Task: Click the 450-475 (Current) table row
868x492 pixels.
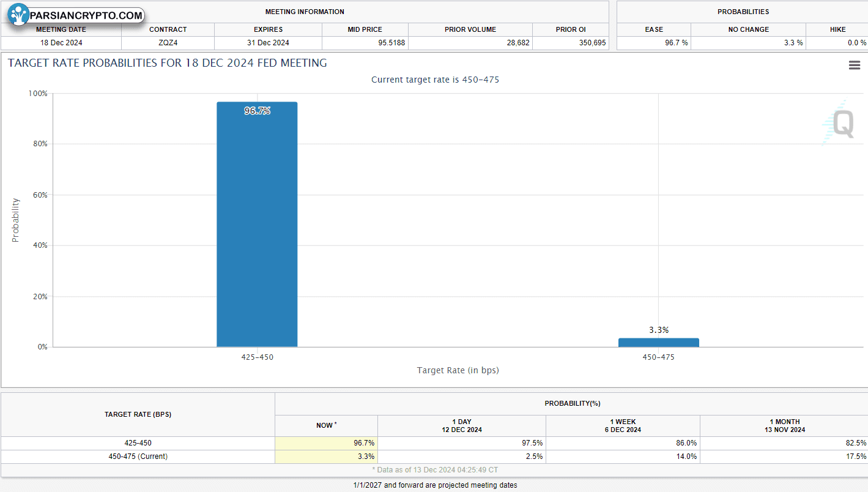Action: (434, 457)
